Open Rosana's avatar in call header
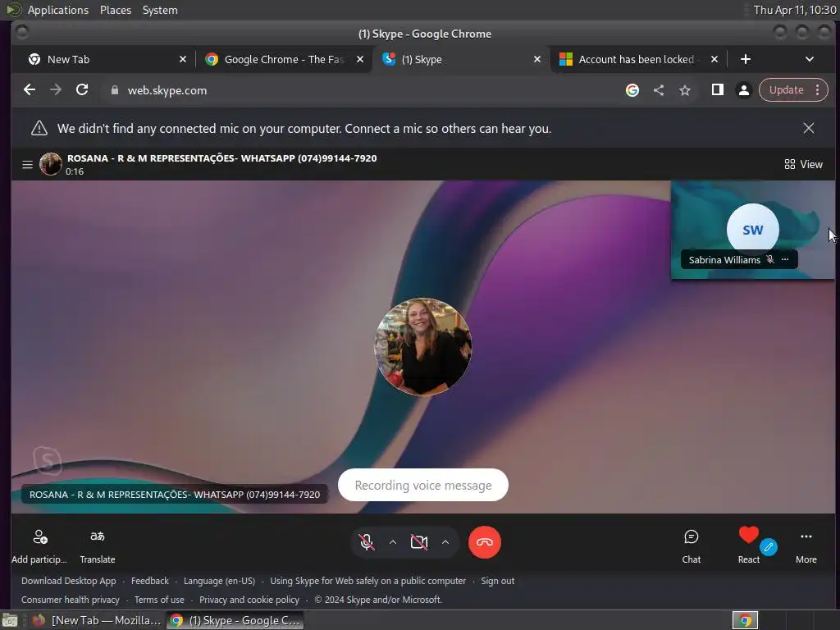 [x=51, y=164]
